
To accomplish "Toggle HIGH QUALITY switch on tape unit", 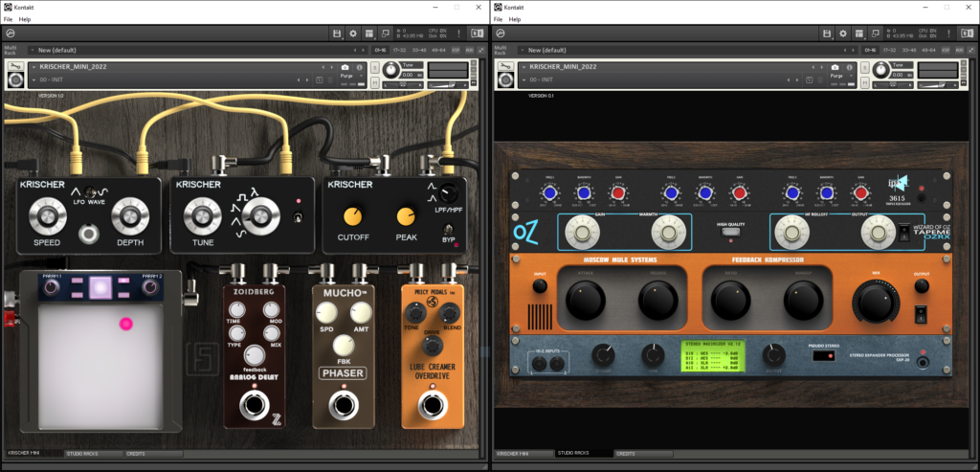I will point(730,233).
